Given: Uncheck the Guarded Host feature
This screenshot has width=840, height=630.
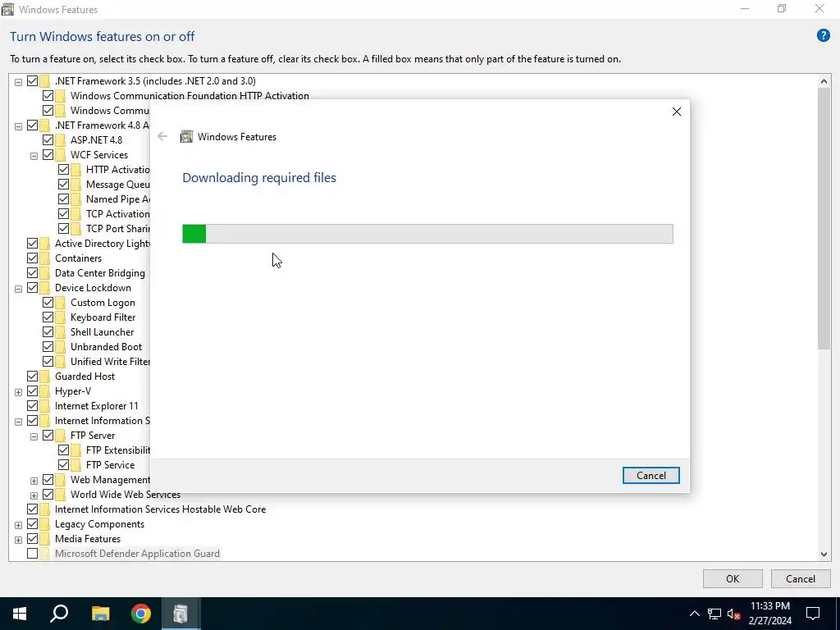Looking at the screenshot, I should (32, 377).
